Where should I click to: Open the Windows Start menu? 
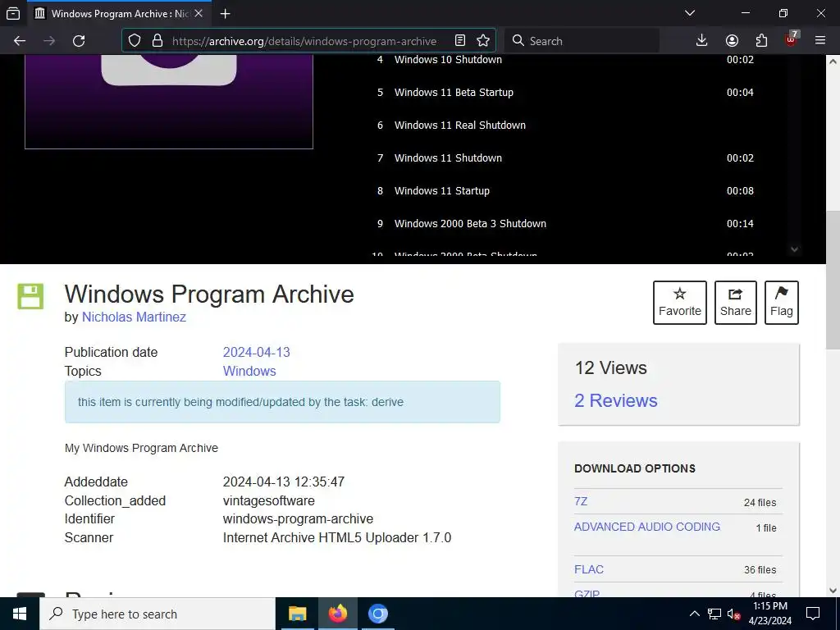pyautogui.click(x=20, y=614)
